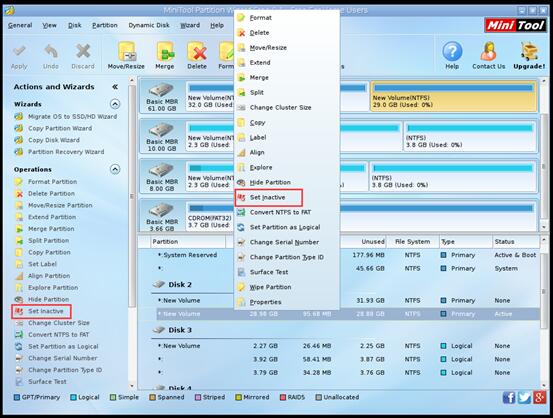Viewport: 553px width, 418px height.
Task: Click the Upgrade! toolbar icon
Action: tap(529, 56)
